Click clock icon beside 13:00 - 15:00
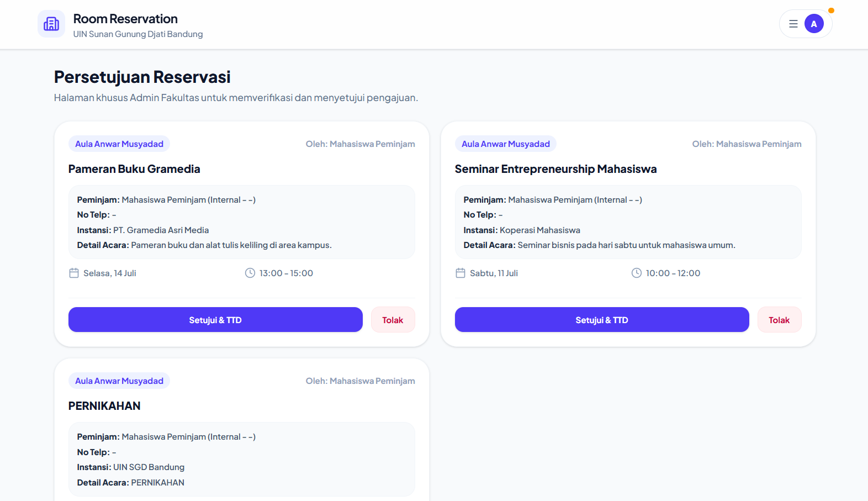 (250, 273)
